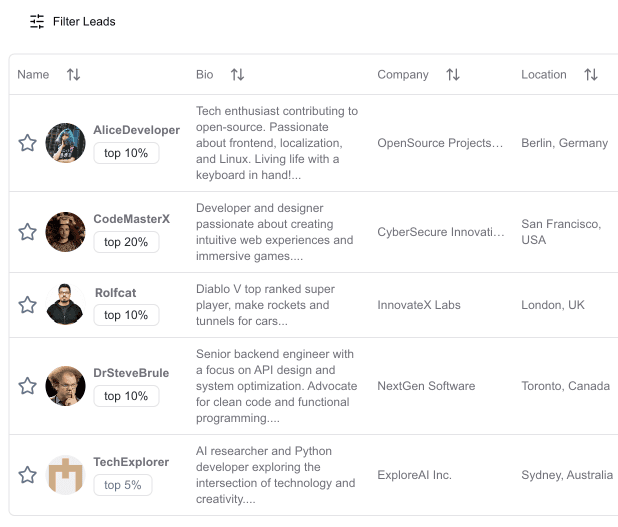Screen dimensions: 618x527
Task: Open CodeMasterX's avatar
Action: click(x=65, y=232)
